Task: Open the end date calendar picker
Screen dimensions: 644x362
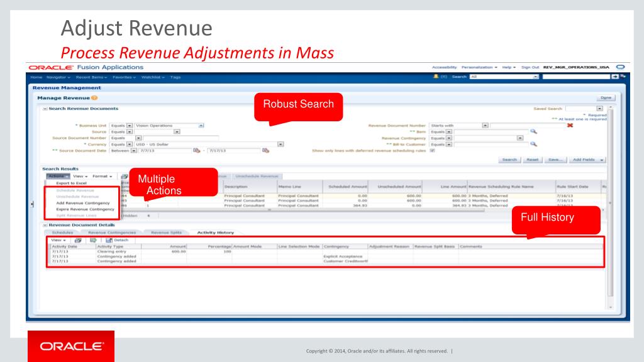Action: [x=266, y=151]
